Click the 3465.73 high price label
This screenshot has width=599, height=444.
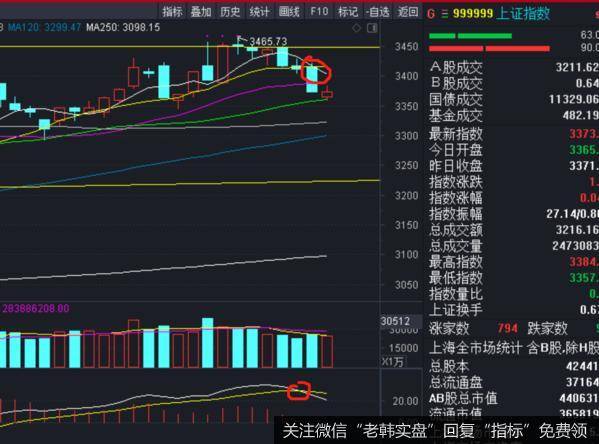point(268,41)
